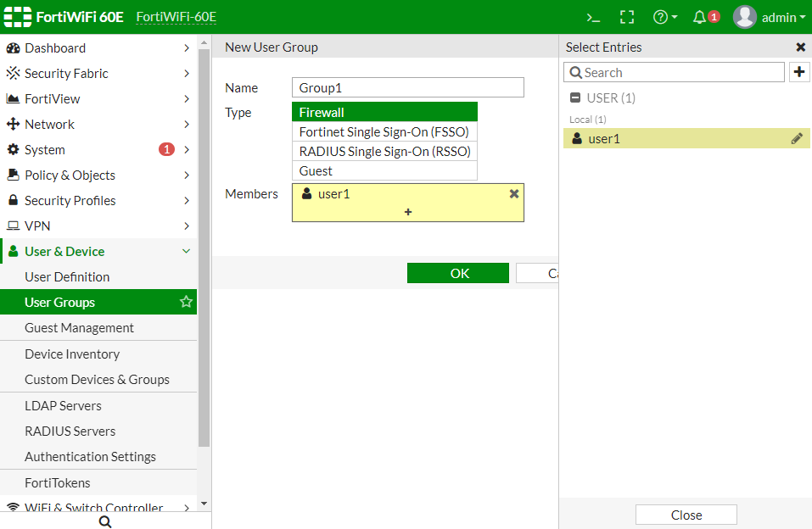Image resolution: width=812 pixels, height=529 pixels.
Task: Click Search field in Select Entries
Action: [x=674, y=72]
